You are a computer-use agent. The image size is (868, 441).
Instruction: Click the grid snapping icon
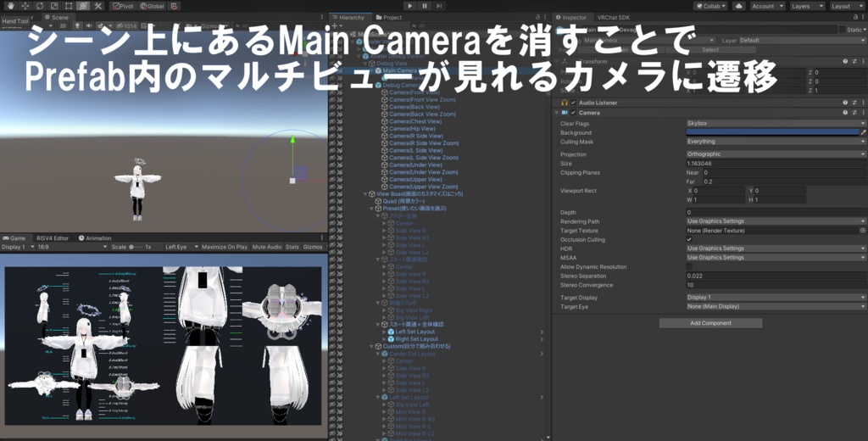pyautogui.click(x=175, y=6)
